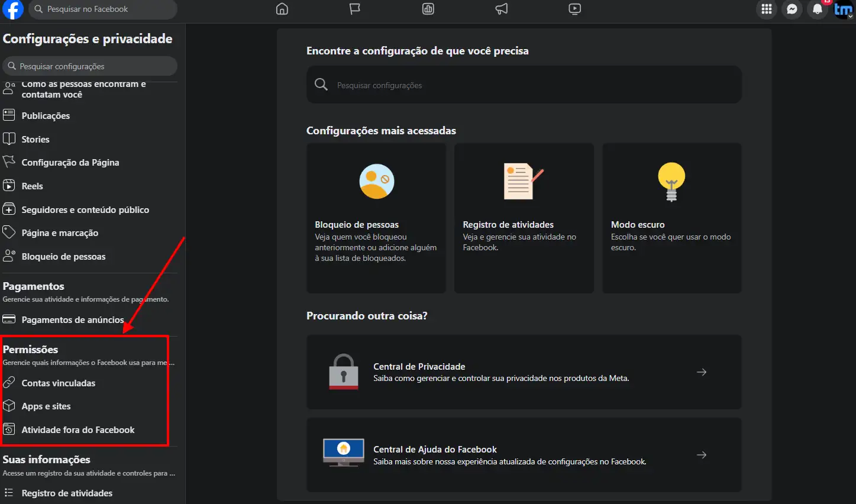This screenshot has height=504, width=856.
Task: Click the Bloqueio de pessoas sidebar icon
Action: [9, 256]
